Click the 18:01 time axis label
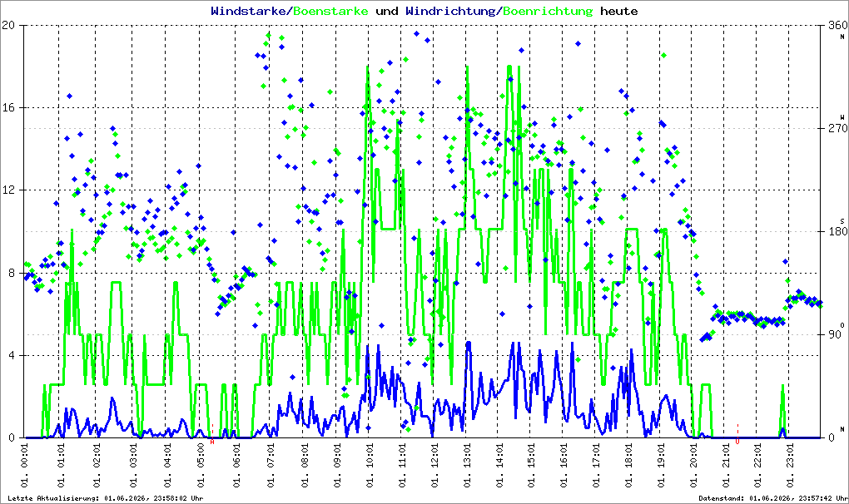This screenshot has width=849, height=504. (x=628, y=466)
